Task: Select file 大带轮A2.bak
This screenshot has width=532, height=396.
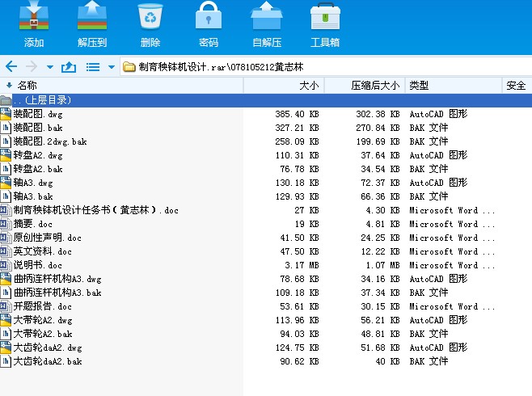Action: tap(43, 334)
